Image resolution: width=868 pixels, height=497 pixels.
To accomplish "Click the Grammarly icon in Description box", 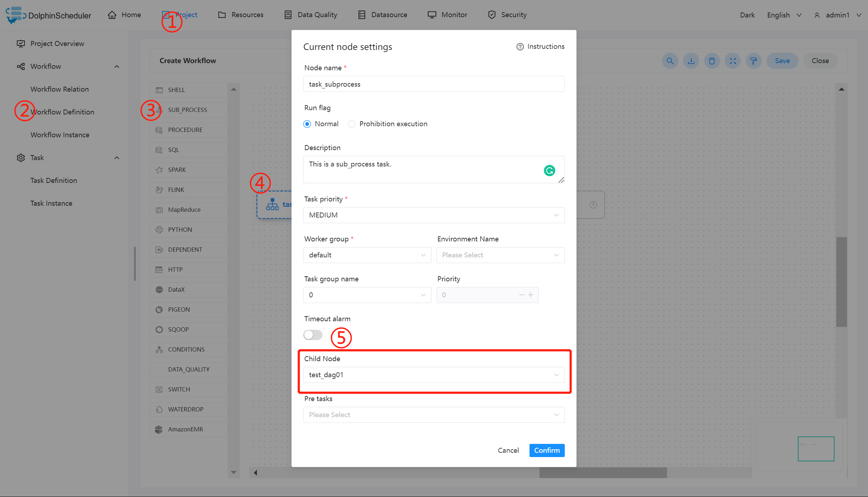I will click(549, 171).
